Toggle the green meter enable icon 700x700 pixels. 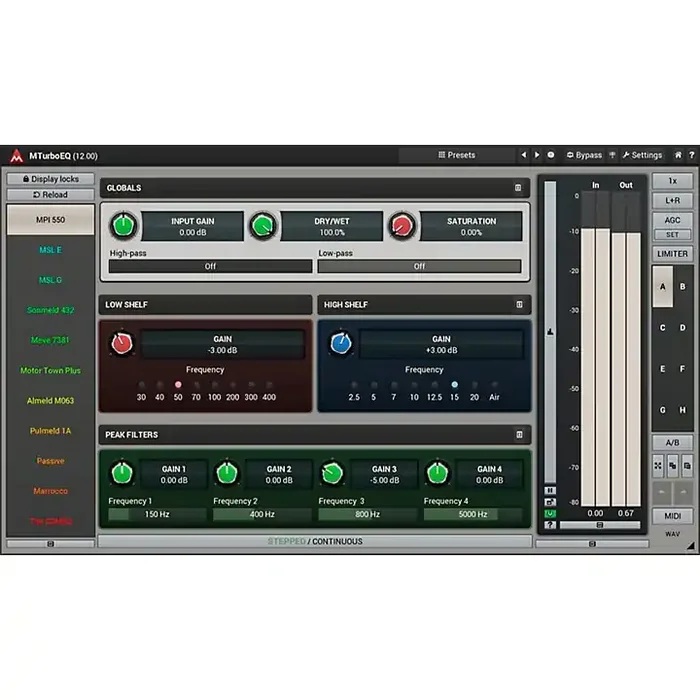click(x=550, y=513)
